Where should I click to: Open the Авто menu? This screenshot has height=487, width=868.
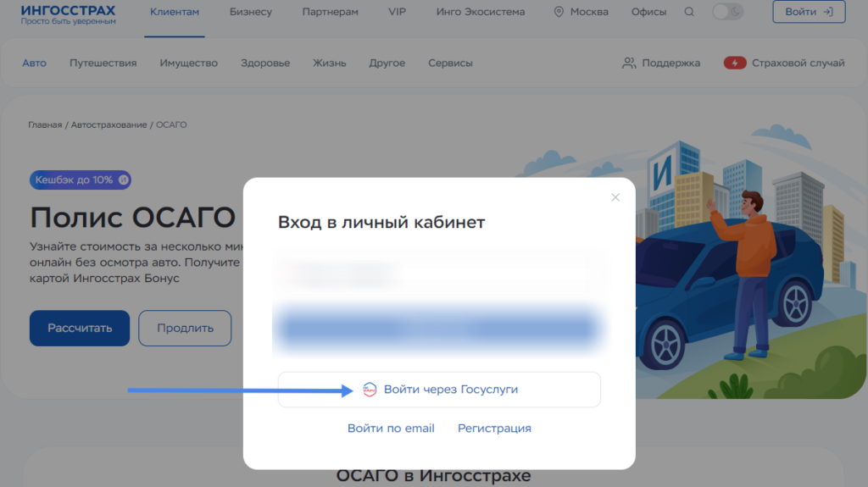(x=35, y=64)
